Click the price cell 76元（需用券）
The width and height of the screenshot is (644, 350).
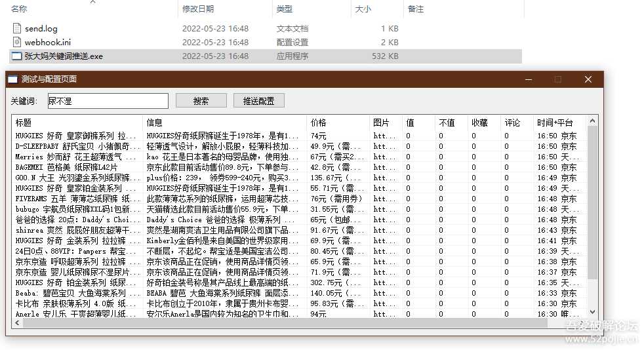[x=336, y=199]
